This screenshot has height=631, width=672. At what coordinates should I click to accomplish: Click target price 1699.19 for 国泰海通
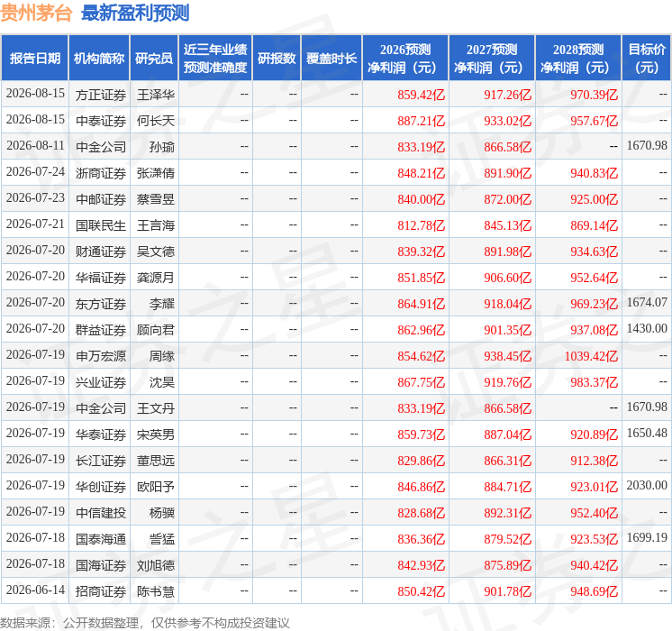(x=647, y=538)
